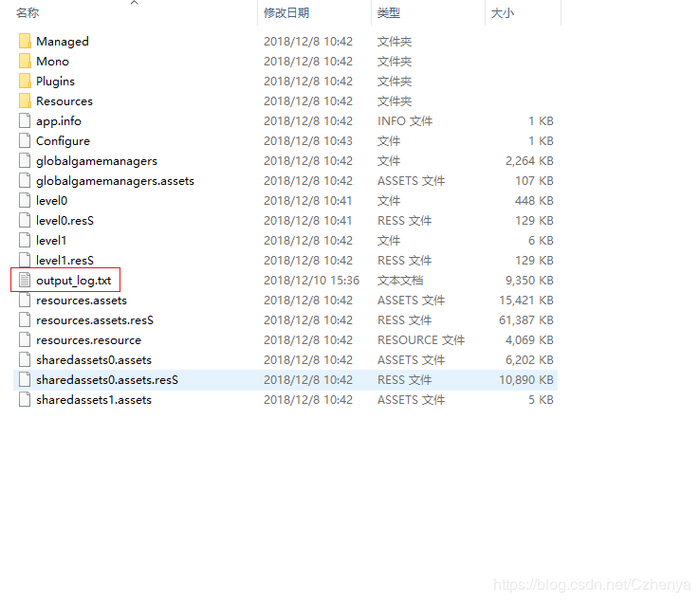Click the level0.resS file icon
The width and height of the screenshot is (700, 602).
coord(25,221)
